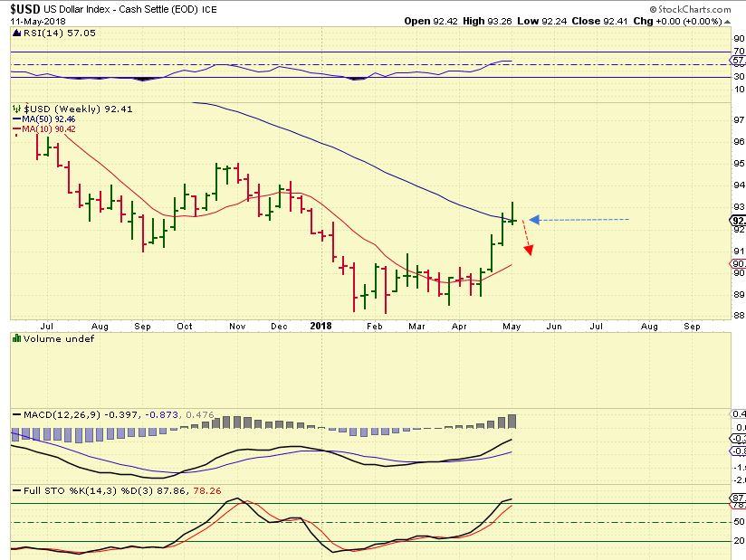This screenshot has height=560, width=746.
Task: Select the 'Volume undef' label
Action: click(59, 339)
